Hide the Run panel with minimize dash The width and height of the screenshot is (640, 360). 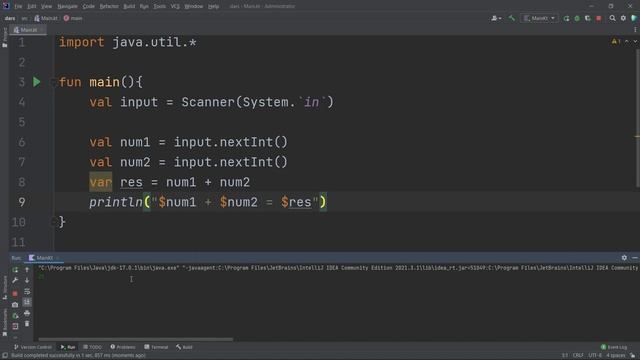pos(635,258)
